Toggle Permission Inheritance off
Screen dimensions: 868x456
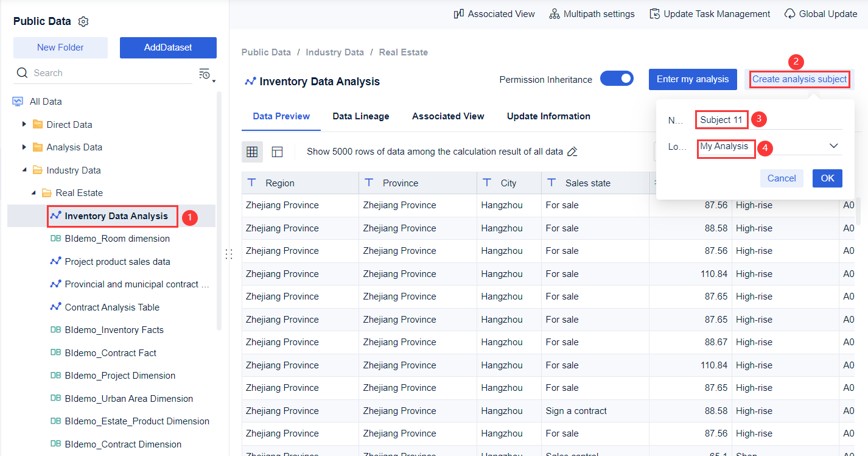[x=617, y=79]
